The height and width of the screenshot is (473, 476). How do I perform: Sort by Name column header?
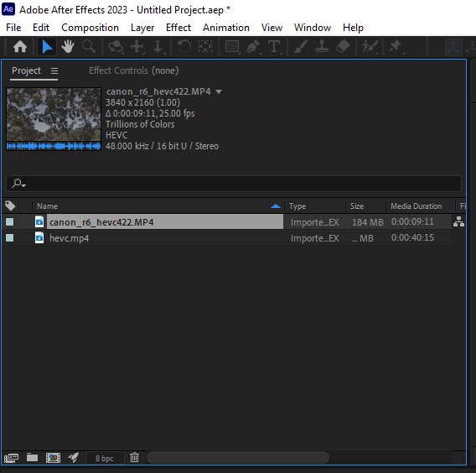(x=47, y=206)
